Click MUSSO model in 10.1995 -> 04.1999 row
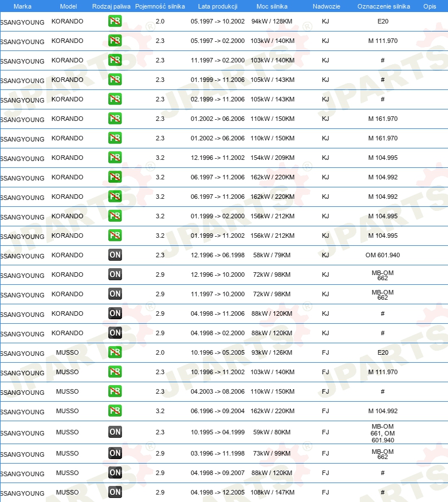The width and height of the screenshot is (448, 502). pyautogui.click(x=67, y=432)
